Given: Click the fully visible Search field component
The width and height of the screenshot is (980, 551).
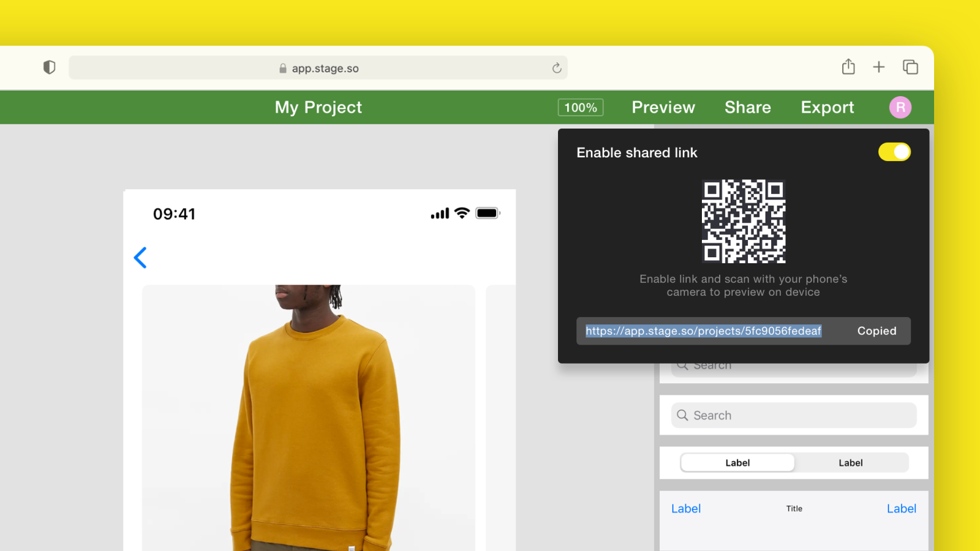Looking at the screenshot, I should click(x=794, y=415).
